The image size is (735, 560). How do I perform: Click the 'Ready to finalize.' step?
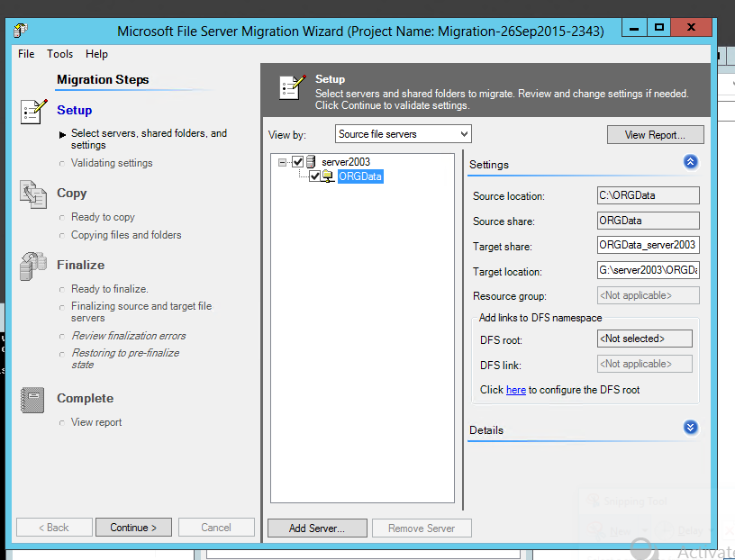point(110,289)
